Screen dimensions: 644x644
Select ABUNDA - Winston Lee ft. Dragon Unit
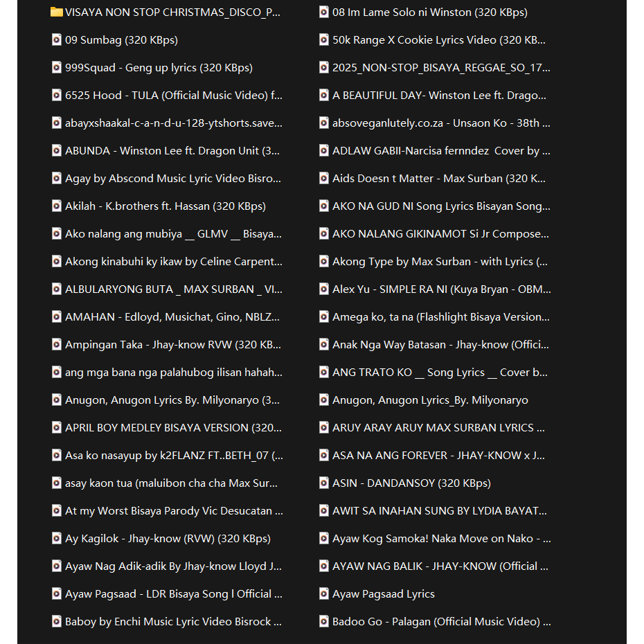(x=172, y=151)
